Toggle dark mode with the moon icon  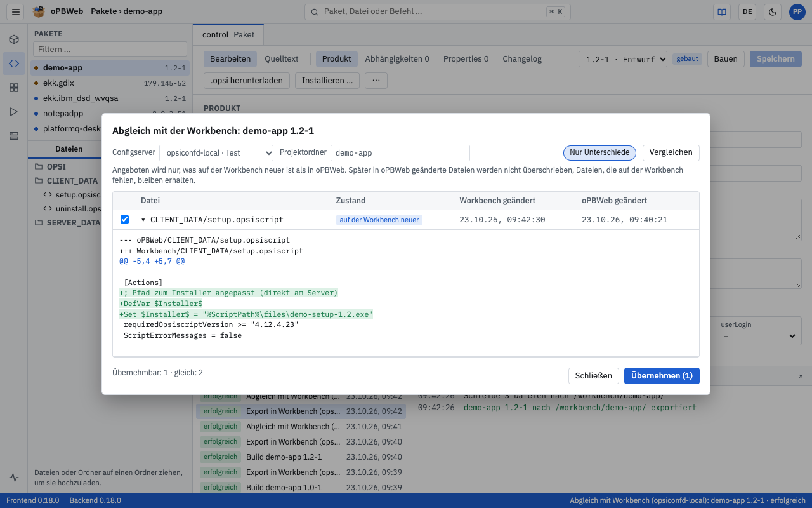point(773,11)
